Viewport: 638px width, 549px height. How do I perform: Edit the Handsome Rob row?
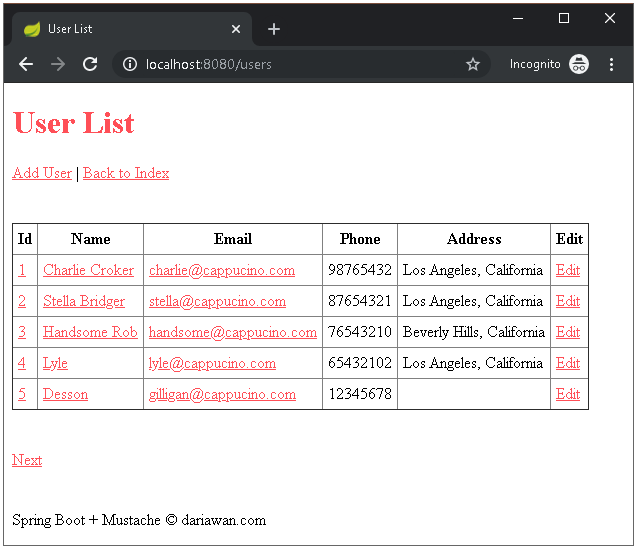click(568, 332)
